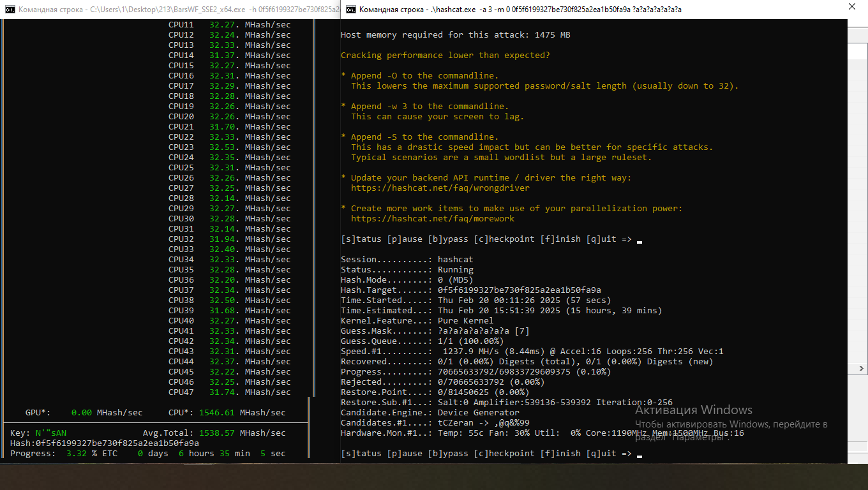Image resolution: width=868 pixels, height=490 pixels.
Task: Click the 'Append -O to the commandline' tip
Action: point(420,76)
